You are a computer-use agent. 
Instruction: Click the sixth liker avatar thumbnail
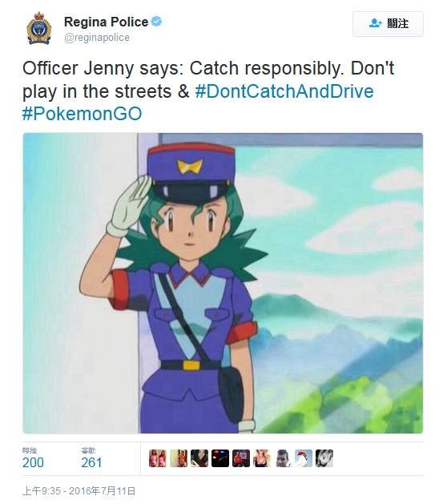point(261,458)
